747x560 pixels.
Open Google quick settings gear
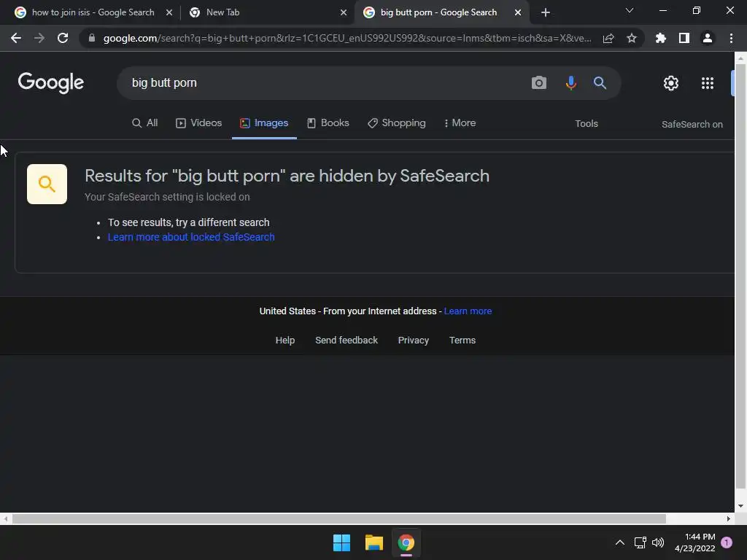pyautogui.click(x=671, y=83)
